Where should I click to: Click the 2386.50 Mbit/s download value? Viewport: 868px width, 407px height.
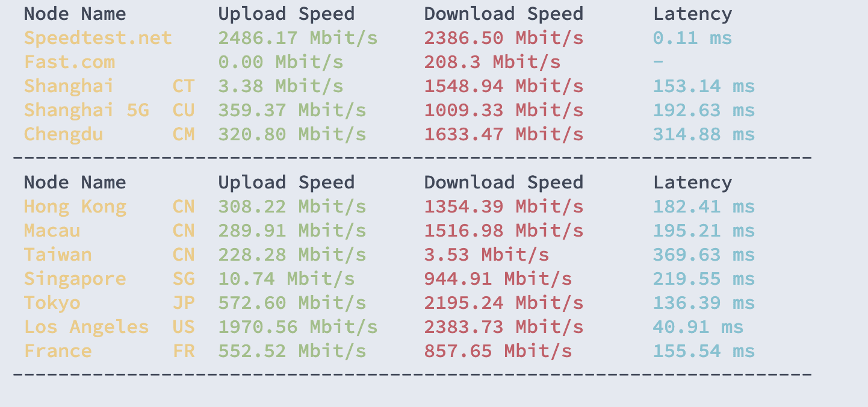[x=504, y=38]
